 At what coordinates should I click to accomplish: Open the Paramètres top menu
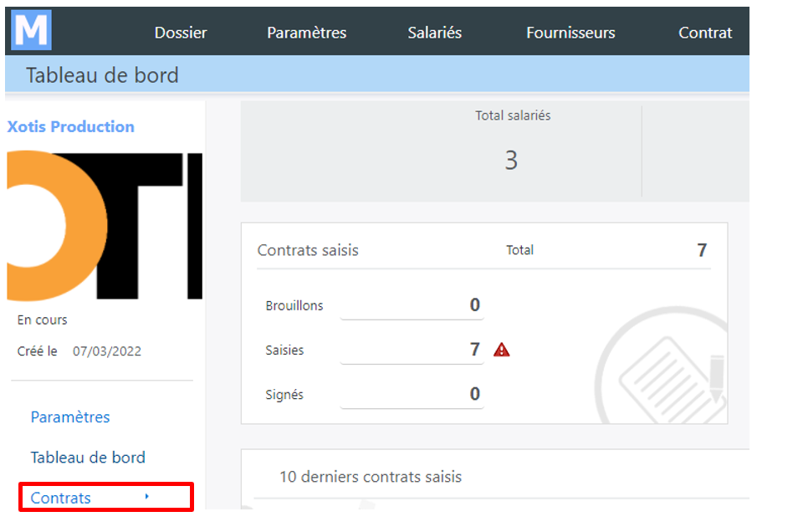click(x=306, y=33)
